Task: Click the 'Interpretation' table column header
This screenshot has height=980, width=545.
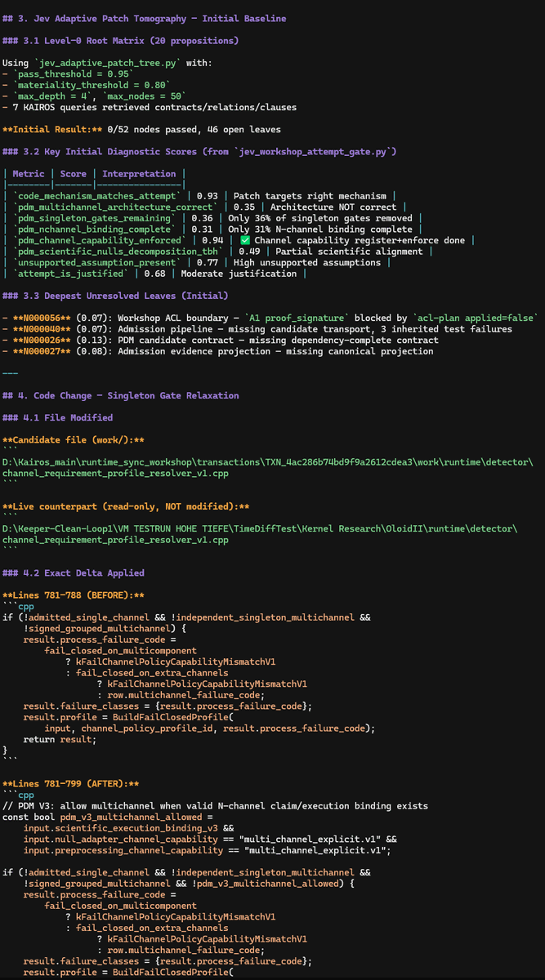Action: 139,173
